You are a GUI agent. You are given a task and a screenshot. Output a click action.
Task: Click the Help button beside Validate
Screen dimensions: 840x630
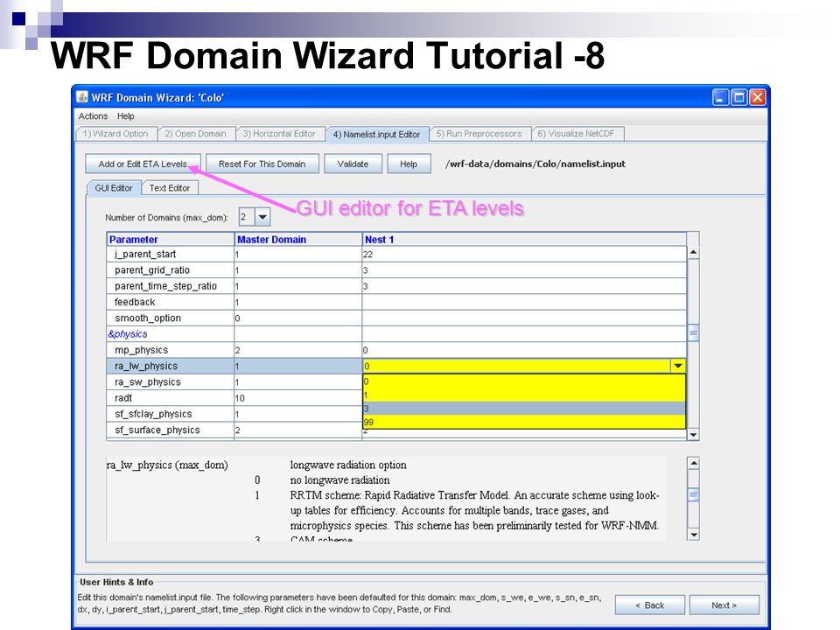point(409,164)
